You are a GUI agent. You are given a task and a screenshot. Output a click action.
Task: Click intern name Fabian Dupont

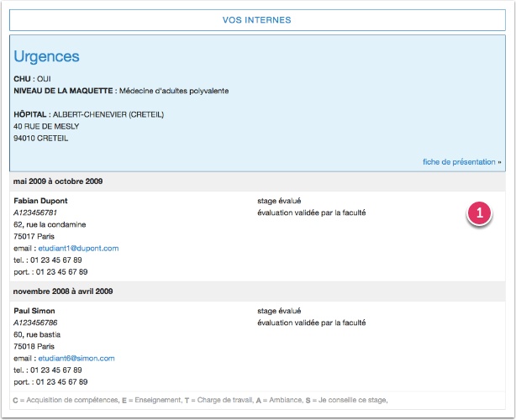(40, 201)
